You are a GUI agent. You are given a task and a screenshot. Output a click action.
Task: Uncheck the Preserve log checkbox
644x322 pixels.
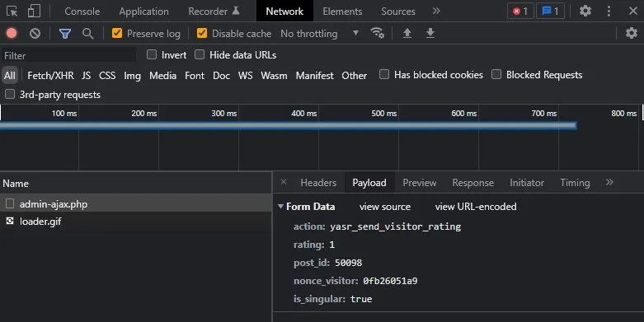point(117,33)
